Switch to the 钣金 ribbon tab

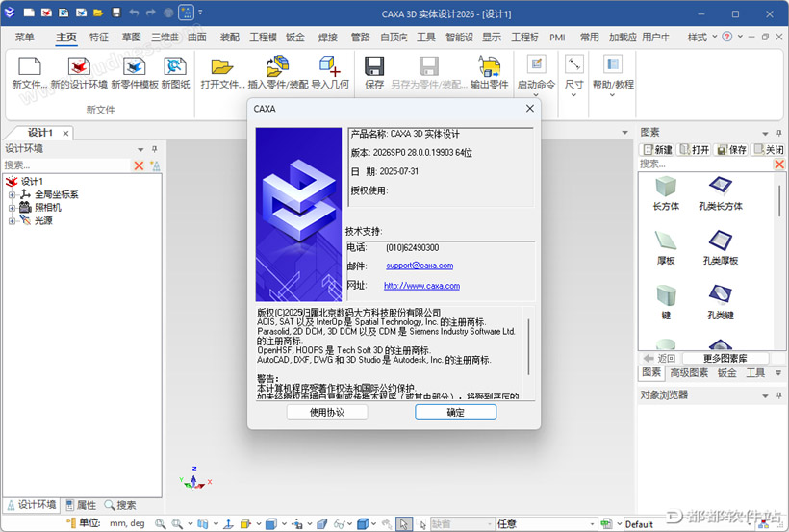pos(295,38)
